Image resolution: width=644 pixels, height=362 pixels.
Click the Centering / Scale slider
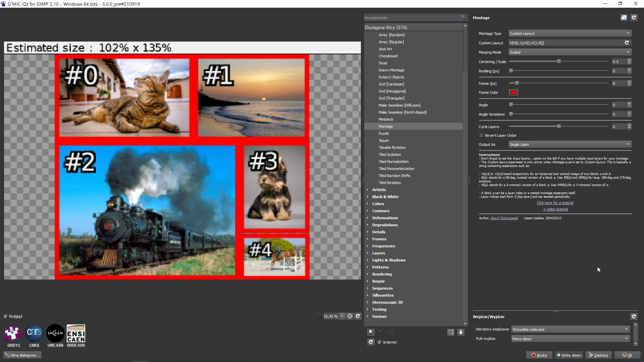click(x=559, y=62)
